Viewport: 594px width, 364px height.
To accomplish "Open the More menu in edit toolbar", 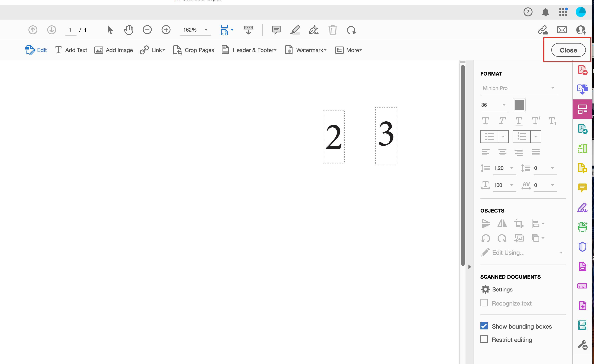I will click(x=349, y=50).
